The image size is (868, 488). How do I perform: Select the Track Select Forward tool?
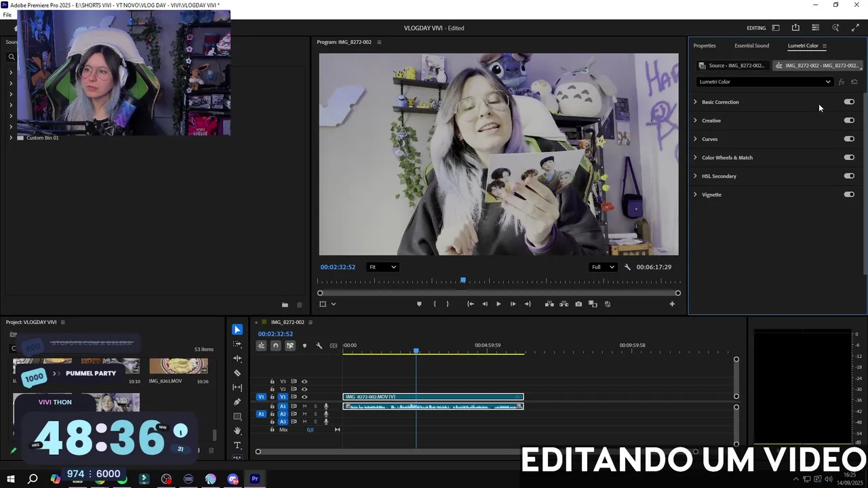click(237, 344)
